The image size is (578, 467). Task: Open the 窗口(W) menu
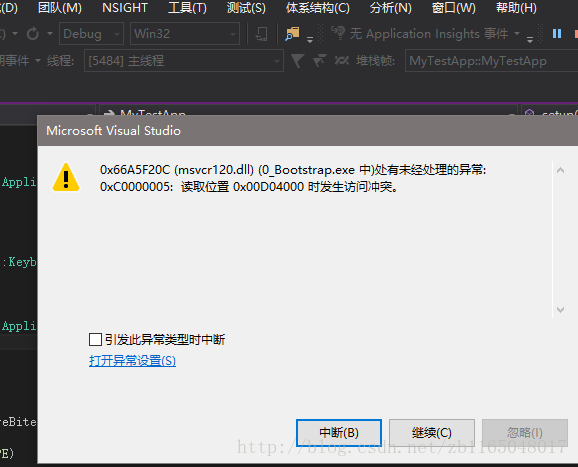tap(453, 8)
